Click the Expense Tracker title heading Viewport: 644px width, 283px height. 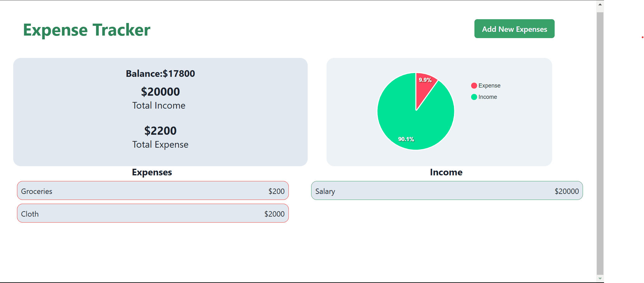87,30
